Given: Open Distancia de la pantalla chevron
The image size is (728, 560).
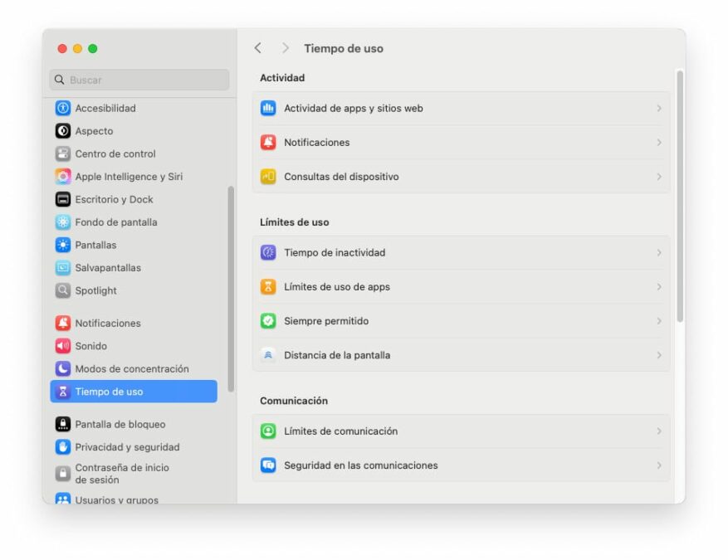Looking at the screenshot, I should pos(659,355).
